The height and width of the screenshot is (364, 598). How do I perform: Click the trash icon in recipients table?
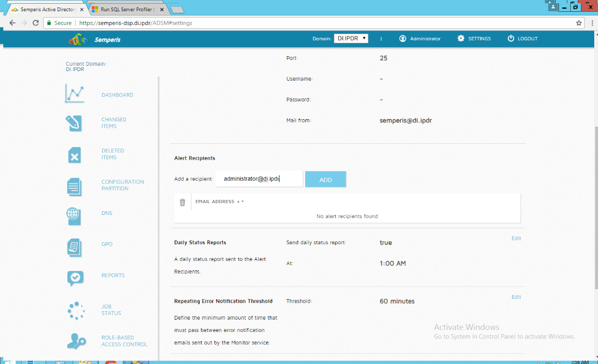(x=182, y=202)
